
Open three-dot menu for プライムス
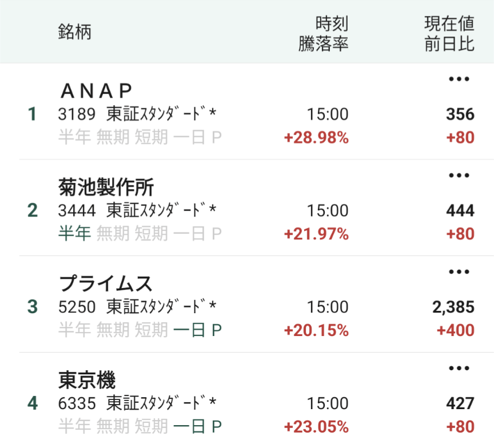pyautogui.click(x=459, y=273)
